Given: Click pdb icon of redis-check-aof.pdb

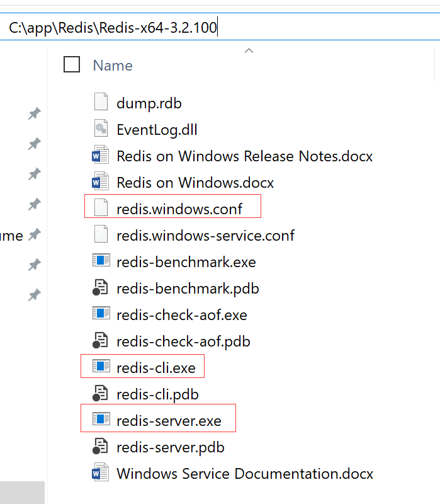Looking at the screenshot, I should (x=100, y=340).
